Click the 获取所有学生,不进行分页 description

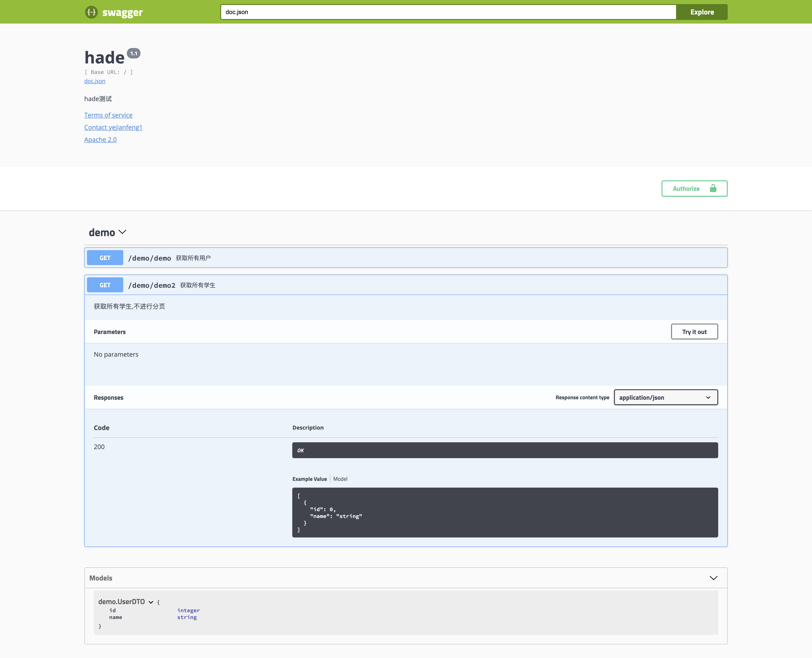(129, 306)
